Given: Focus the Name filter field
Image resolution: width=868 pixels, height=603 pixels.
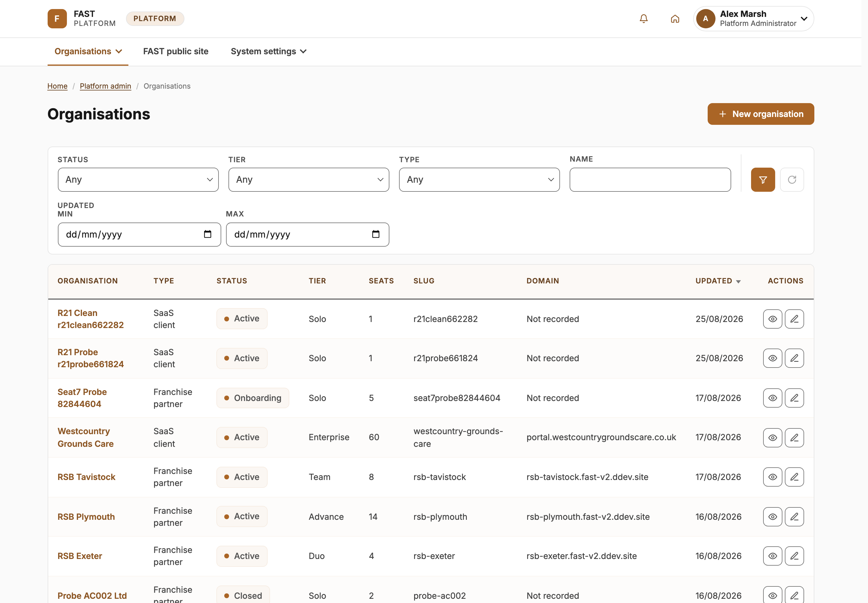Looking at the screenshot, I should 650,179.
